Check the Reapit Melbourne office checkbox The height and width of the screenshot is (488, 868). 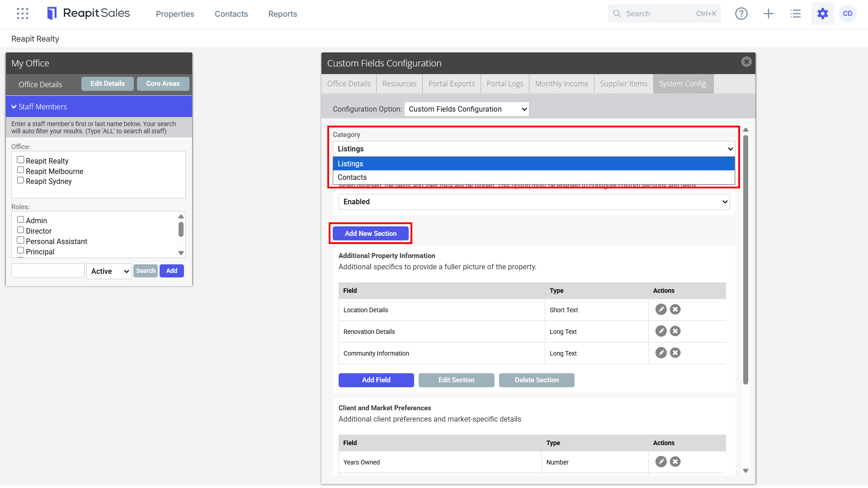coord(20,170)
